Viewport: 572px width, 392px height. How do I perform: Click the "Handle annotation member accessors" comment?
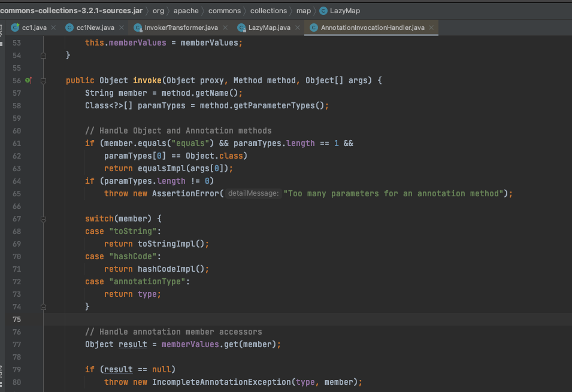click(x=174, y=332)
